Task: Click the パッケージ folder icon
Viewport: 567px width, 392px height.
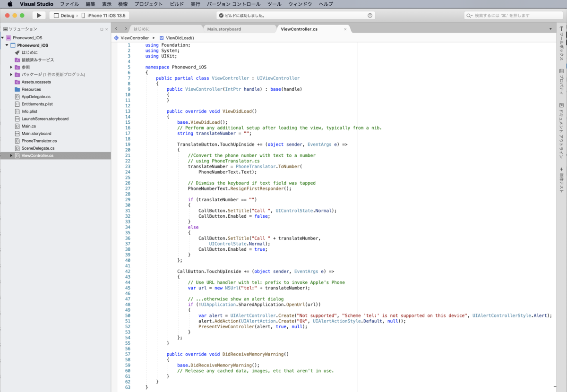Action: (x=17, y=75)
